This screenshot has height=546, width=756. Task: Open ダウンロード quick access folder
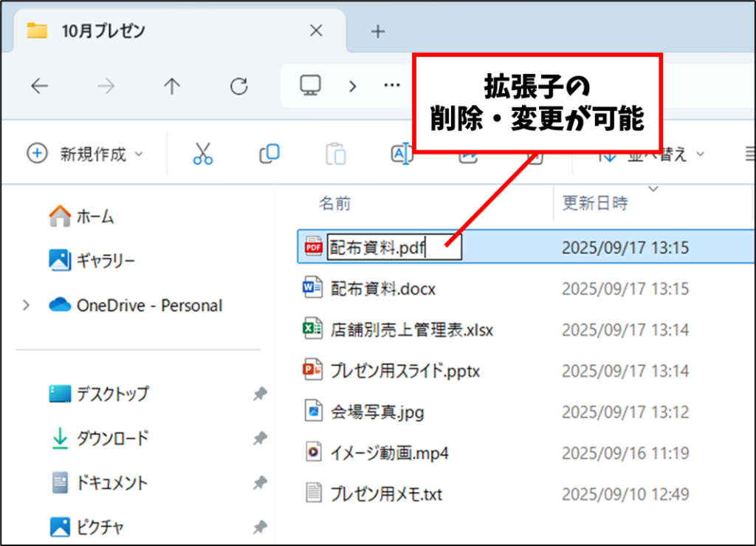pos(112,438)
